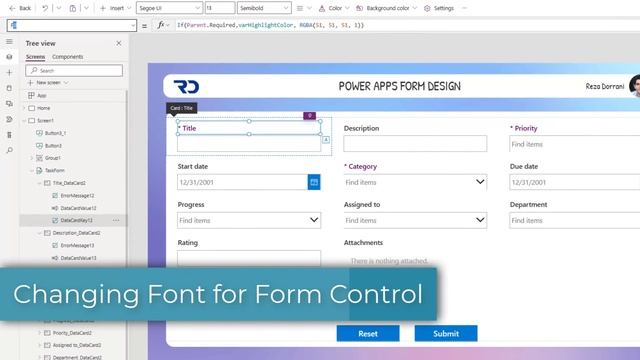Expand the Assigned to_DataCard2 node
Image resolution: width=640 pixels, height=360 pixels.
(40, 345)
